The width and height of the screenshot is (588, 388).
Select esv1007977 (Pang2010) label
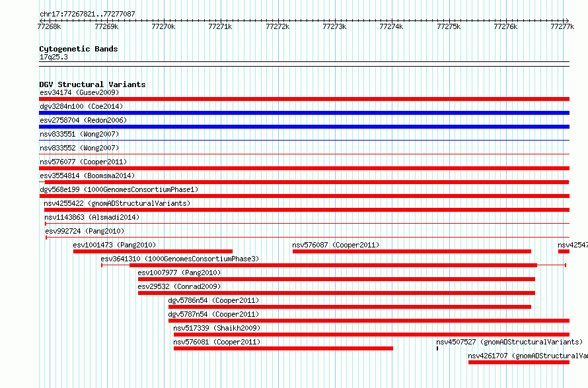click(179, 273)
